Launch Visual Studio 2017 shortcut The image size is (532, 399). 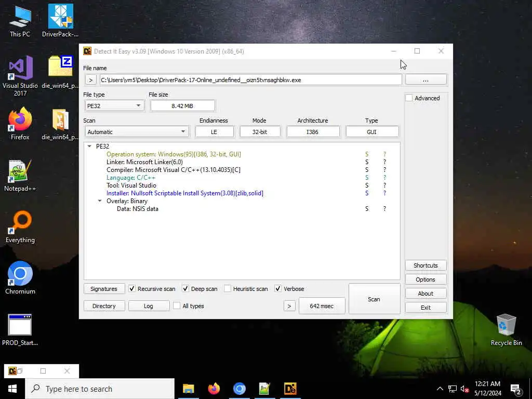click(20, 76)
